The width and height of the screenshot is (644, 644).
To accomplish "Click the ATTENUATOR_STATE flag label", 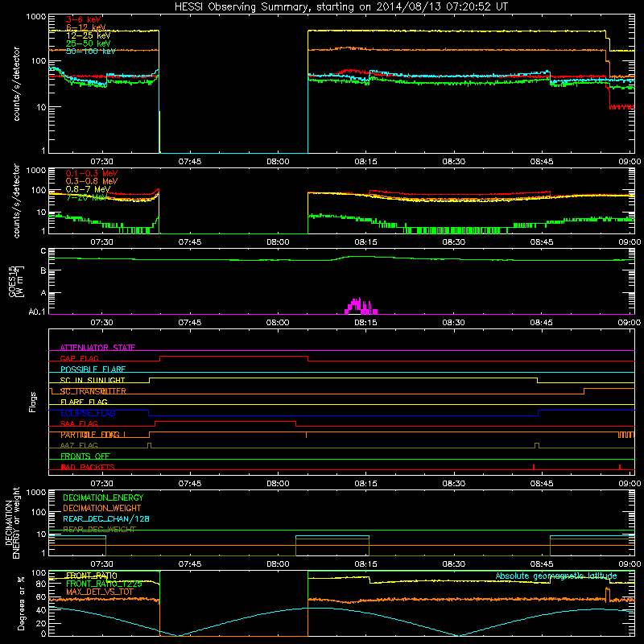I will 97,348.
